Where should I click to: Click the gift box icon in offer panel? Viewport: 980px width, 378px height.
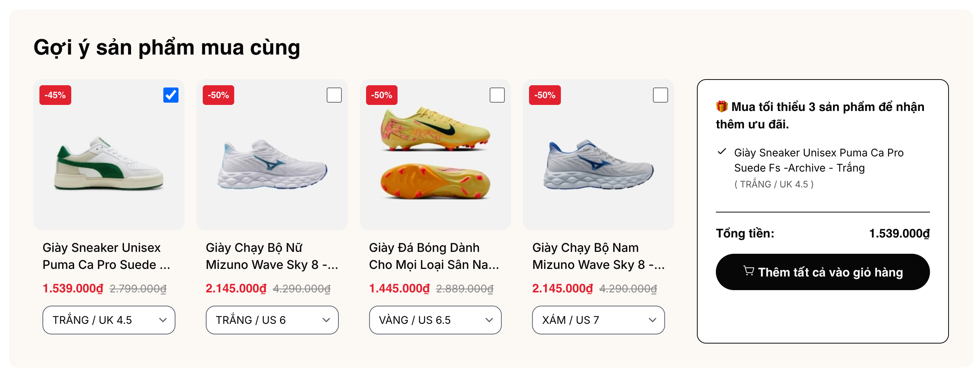(x=722, y=106)
